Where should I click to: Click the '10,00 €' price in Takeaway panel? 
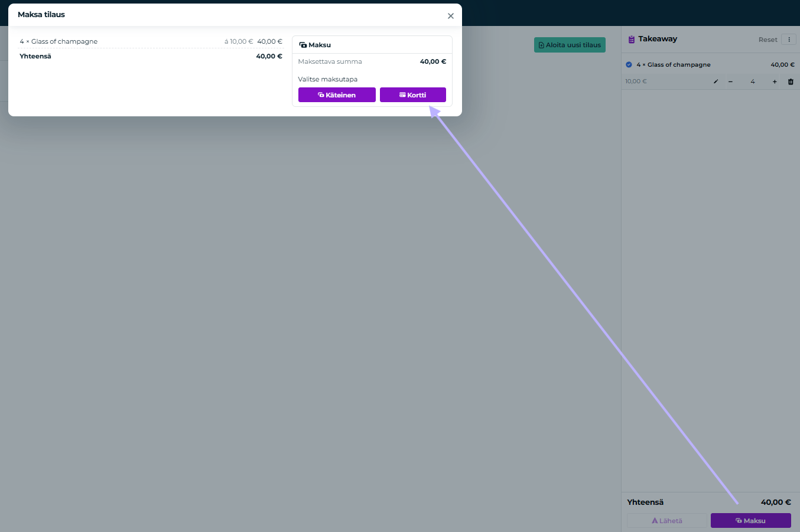click(x=636, y=81)
